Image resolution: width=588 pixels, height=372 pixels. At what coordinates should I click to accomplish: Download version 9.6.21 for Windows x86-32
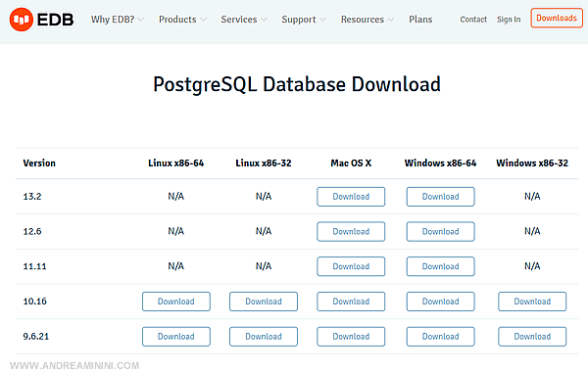pyautogui.click(x=532, y=337)
